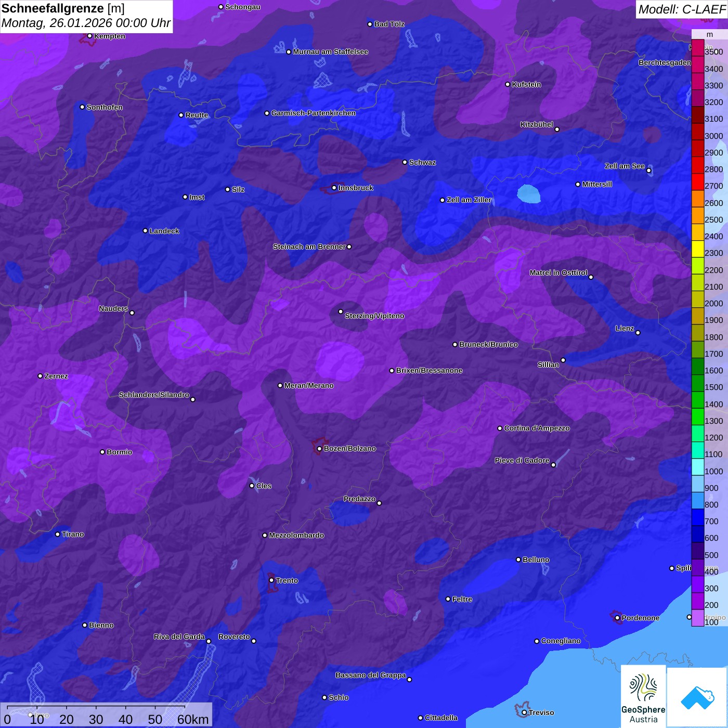
Task: Click the Lienz location dot
Action: pyautogui.click(x=638, y=333)
